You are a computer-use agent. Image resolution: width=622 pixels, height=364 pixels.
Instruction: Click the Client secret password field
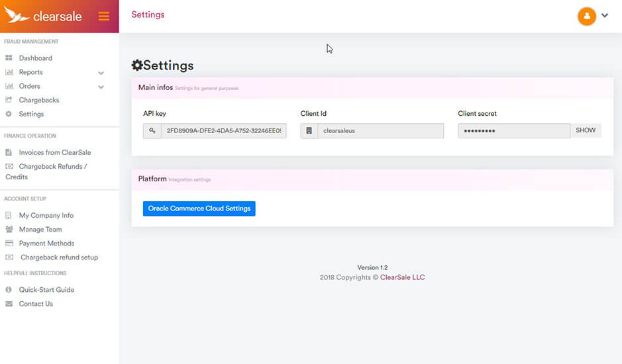point(513,131)
